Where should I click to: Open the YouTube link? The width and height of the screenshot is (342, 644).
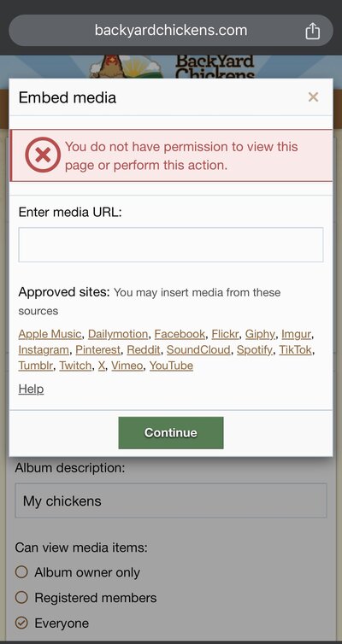click(171, 366)
